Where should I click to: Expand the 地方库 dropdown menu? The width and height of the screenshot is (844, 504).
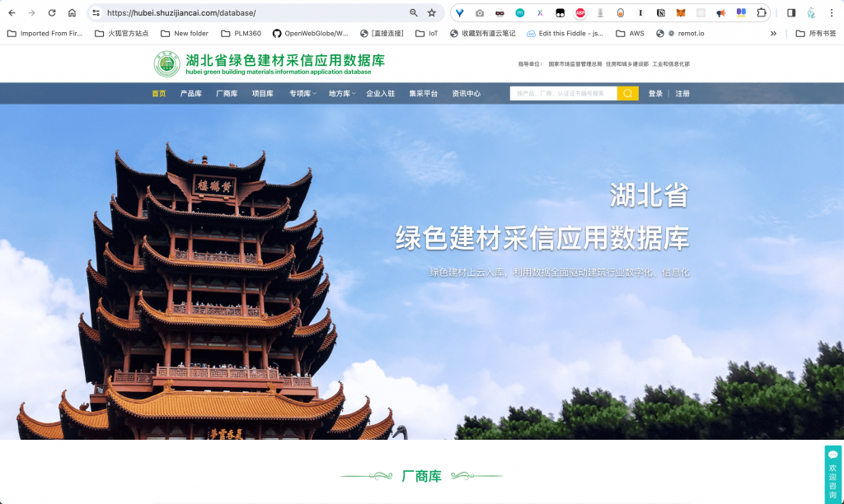click(341, 94)
